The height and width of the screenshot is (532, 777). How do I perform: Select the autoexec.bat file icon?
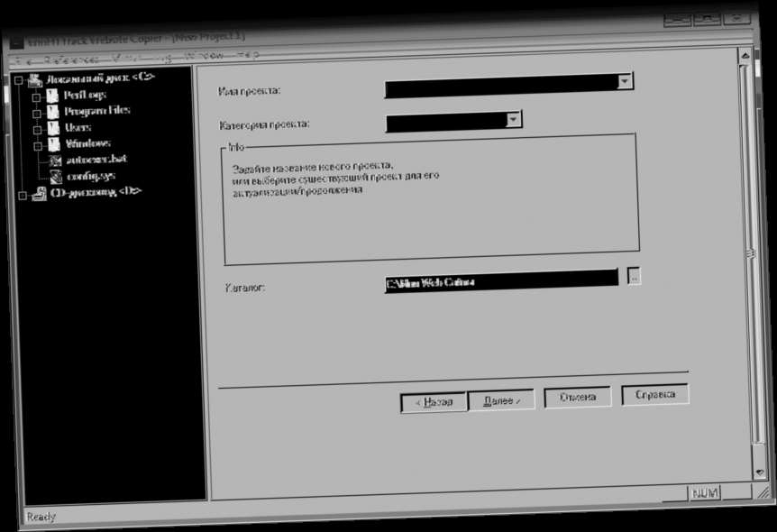pyautogui.click(x=54, y=159)
